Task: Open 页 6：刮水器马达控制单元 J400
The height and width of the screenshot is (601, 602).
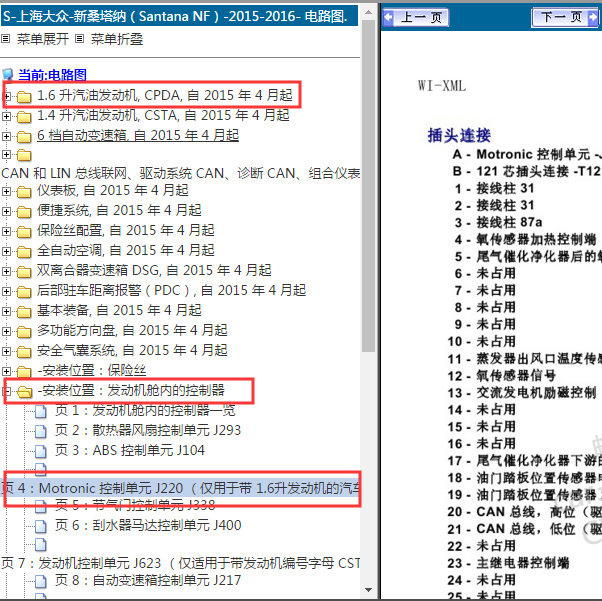Action: pos(148,525)
